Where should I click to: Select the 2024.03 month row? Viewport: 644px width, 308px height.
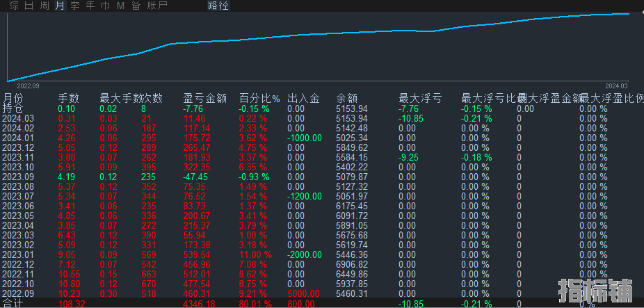[x=19, y=119]
